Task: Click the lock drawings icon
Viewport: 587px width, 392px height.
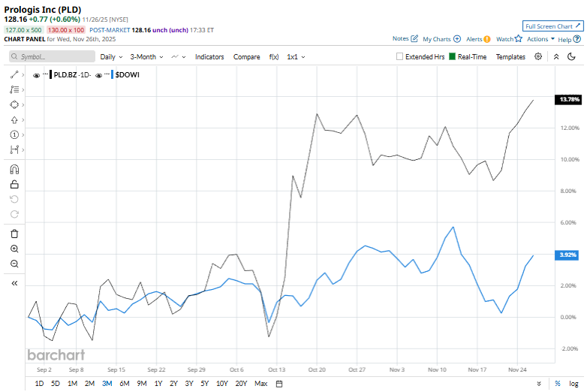Action: (14, 184)
